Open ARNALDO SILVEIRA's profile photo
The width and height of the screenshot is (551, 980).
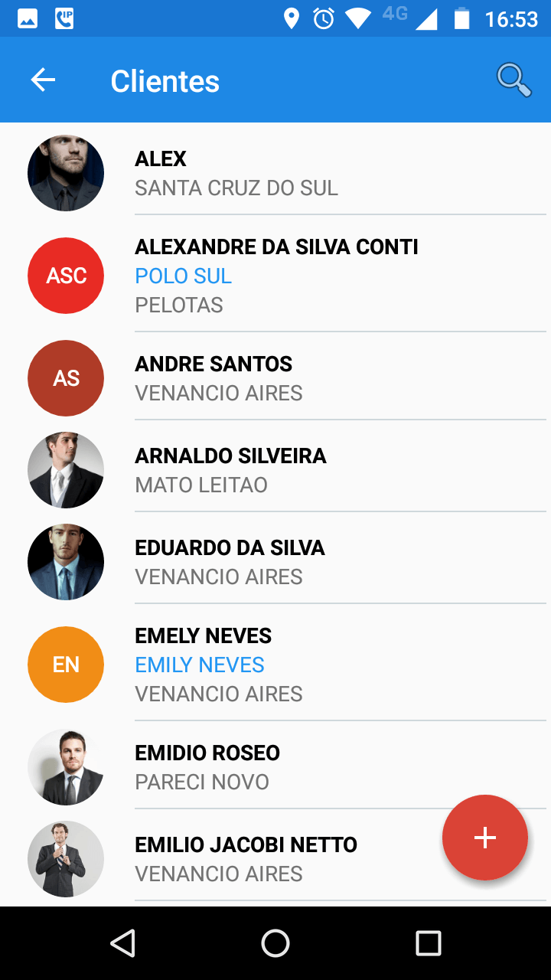point(66,470)
